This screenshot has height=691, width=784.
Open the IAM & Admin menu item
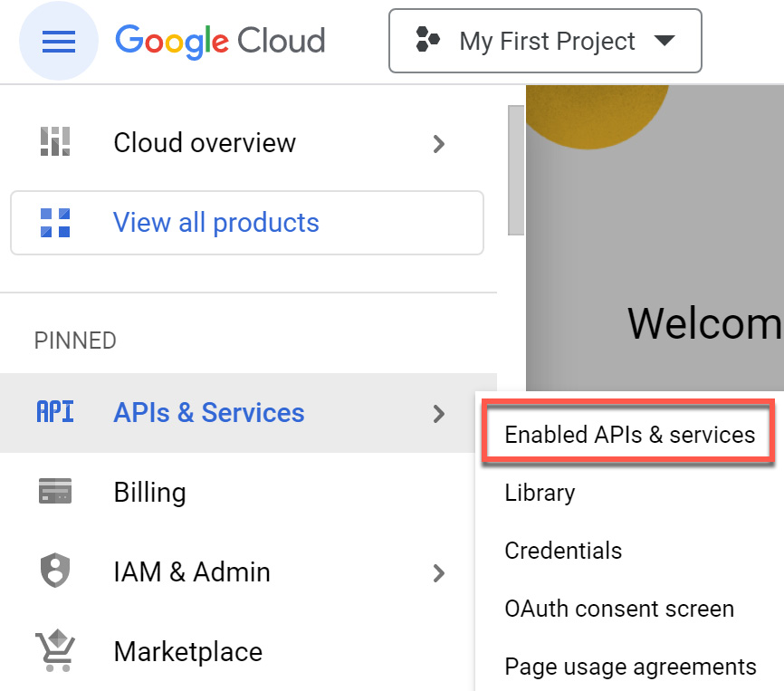click(x=237, y=572)
